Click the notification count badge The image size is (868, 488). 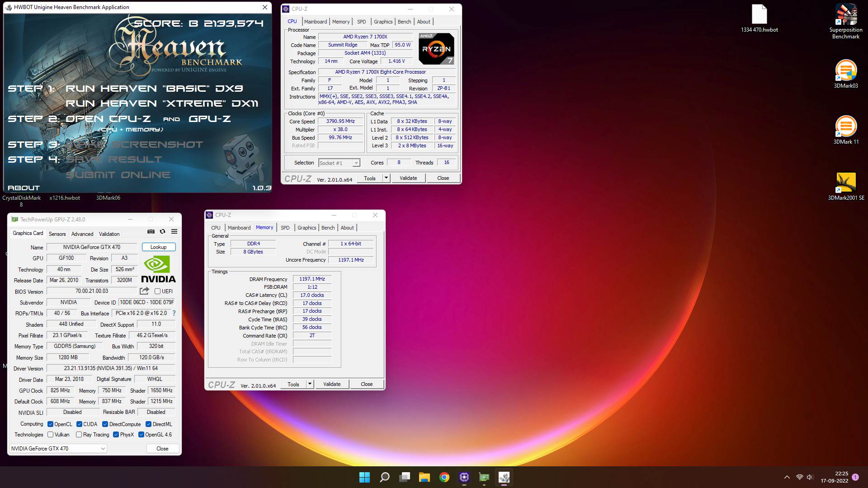[855, 477]
